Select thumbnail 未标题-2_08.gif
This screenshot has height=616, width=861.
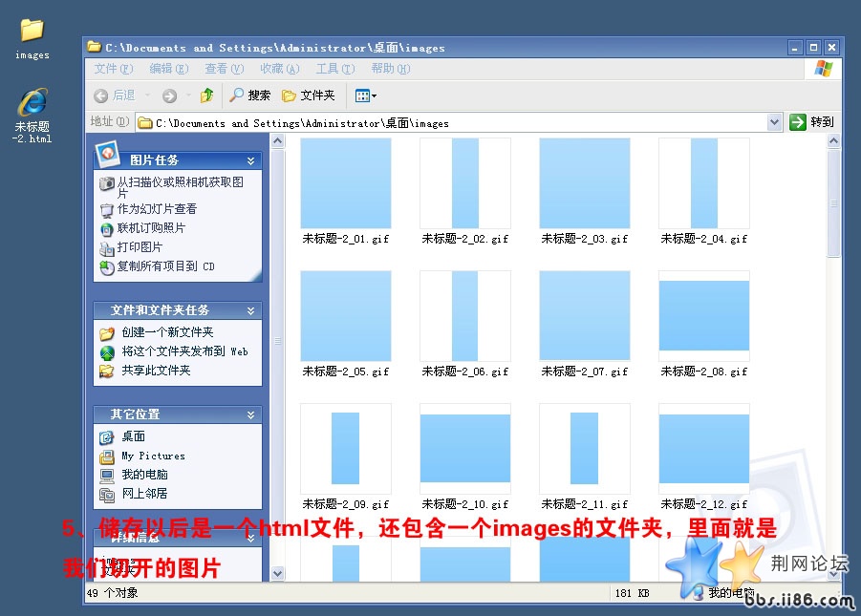click(704, 315)
